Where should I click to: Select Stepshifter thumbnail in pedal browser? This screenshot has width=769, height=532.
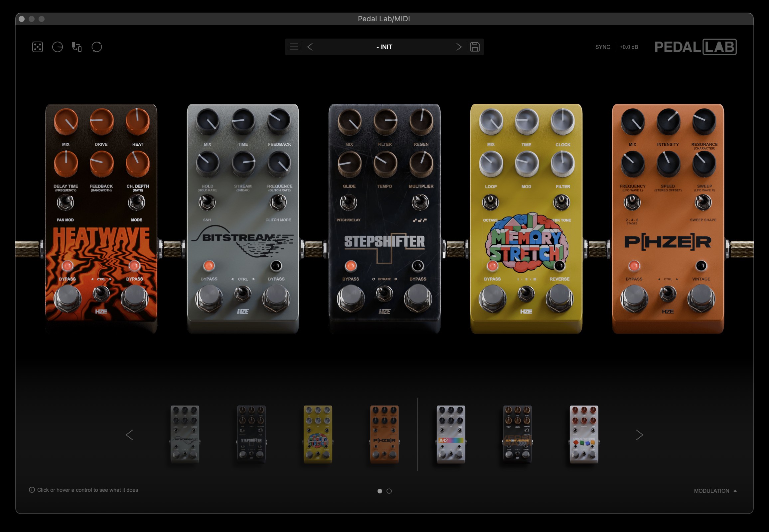point(251,434)
